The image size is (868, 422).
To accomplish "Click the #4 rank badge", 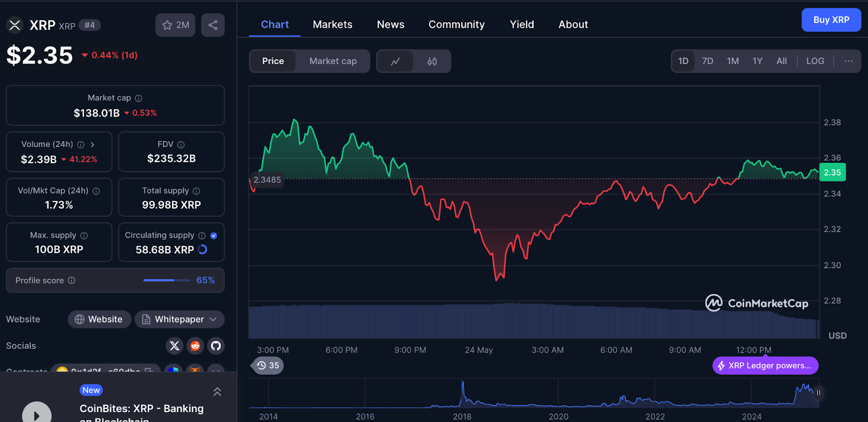I will coord(90,25).
